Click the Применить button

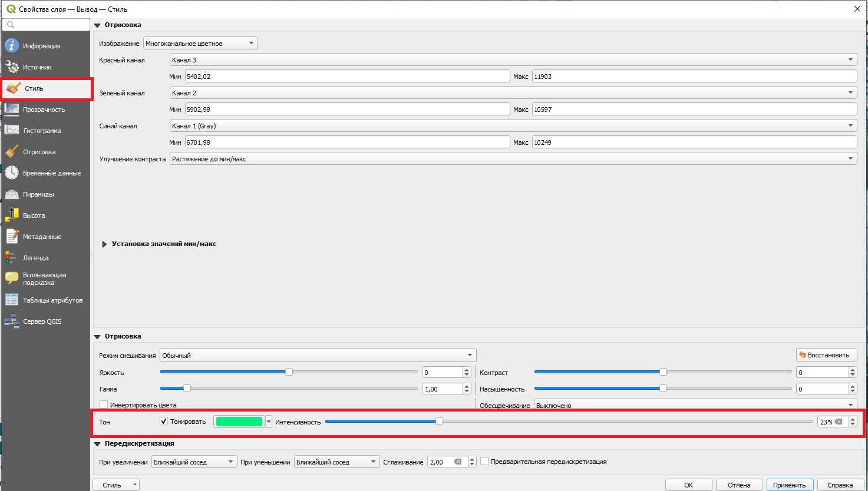pyautogui.click(x=790, y=485)
